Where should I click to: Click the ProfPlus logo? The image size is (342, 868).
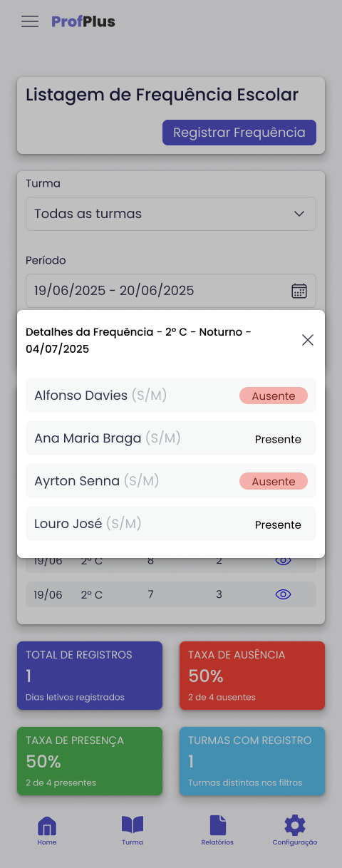click(83, 21)
